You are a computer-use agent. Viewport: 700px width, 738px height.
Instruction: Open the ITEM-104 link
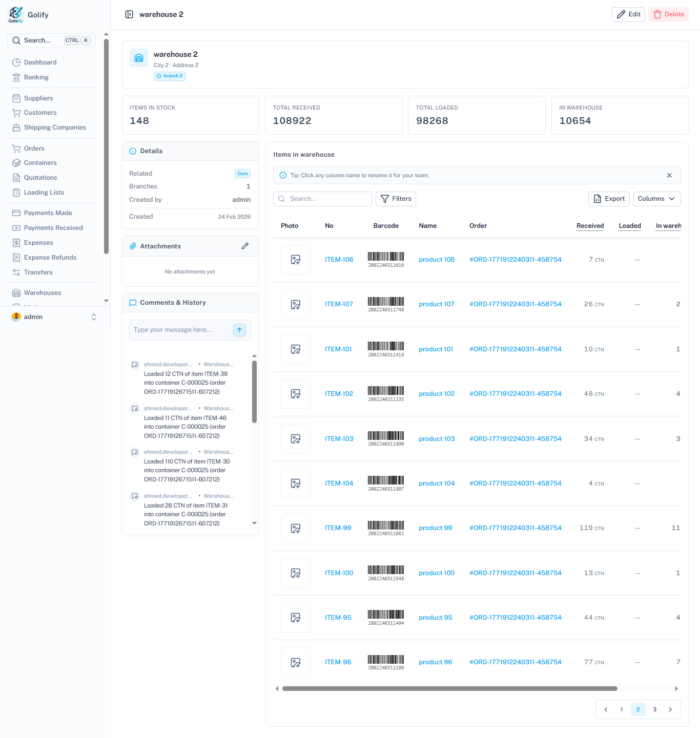click(339, 483)
